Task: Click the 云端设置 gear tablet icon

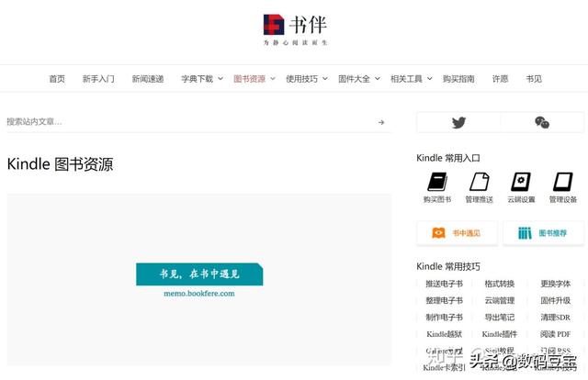Action: pyautogui.click(x=521, y=182)
